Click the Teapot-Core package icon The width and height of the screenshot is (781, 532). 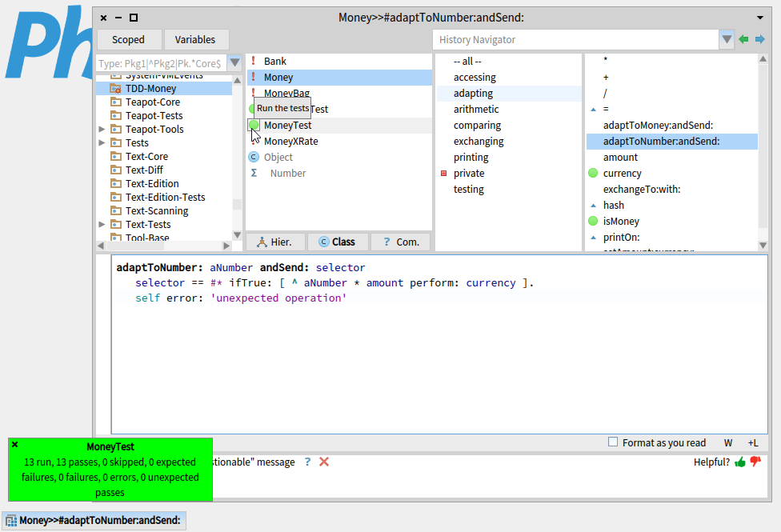tap(115, 102)
